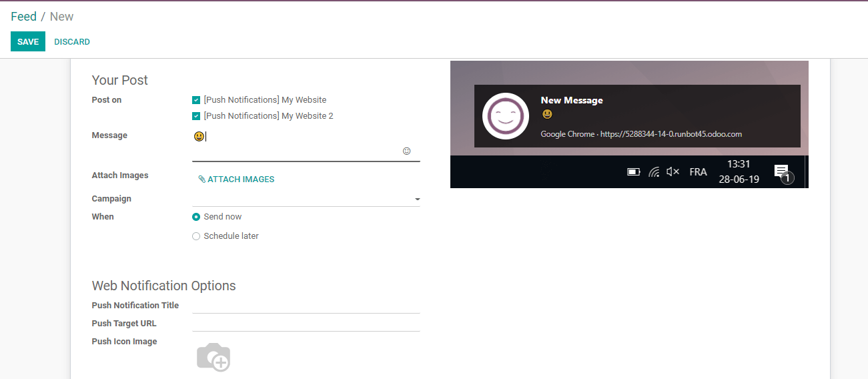Select the Schedule later radio option
Screen dimensions: 868x379
(196, 236)
